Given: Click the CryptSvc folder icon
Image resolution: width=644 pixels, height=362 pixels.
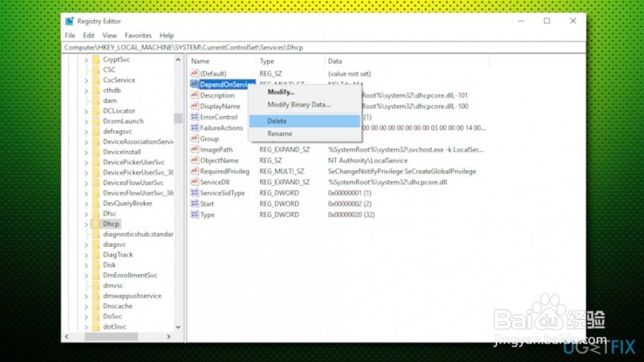Looking at the screenshot, I should [96, 59].
